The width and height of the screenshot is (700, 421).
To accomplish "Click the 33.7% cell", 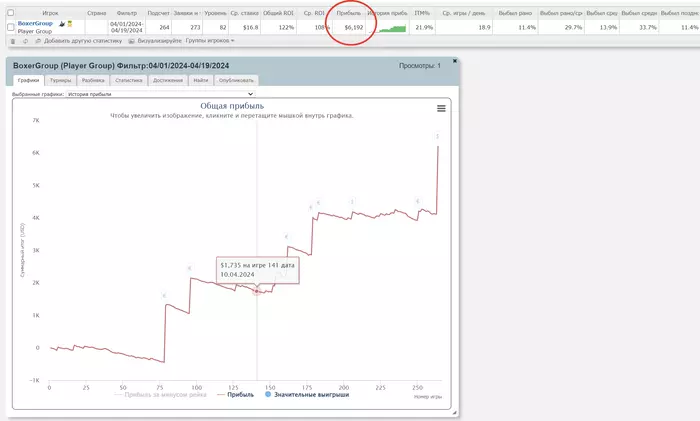I will [639, 27].
